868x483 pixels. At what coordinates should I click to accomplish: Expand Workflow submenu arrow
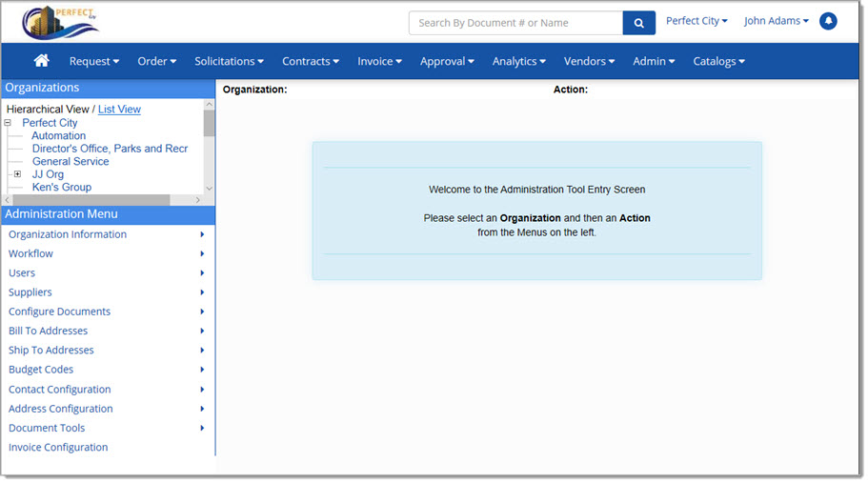[x=202, y=254]
